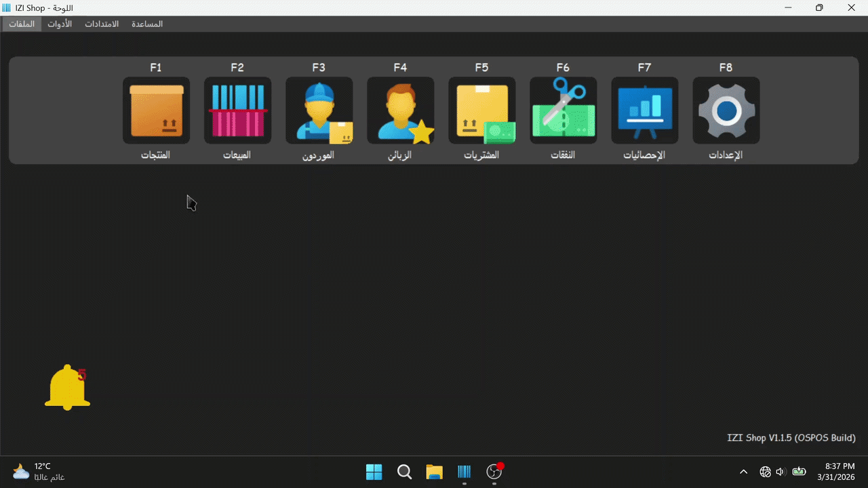
Task: Click the IZI Shop taskbar icon
Action: click(465, 472)
